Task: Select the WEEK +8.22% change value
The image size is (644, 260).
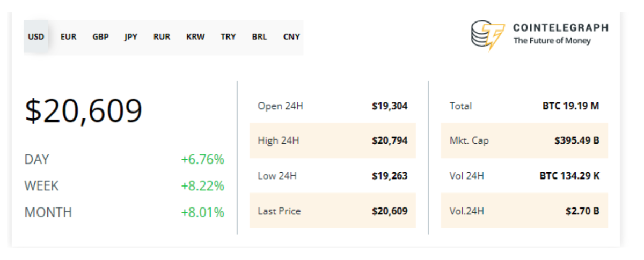Action: click(x=202, y=186)
